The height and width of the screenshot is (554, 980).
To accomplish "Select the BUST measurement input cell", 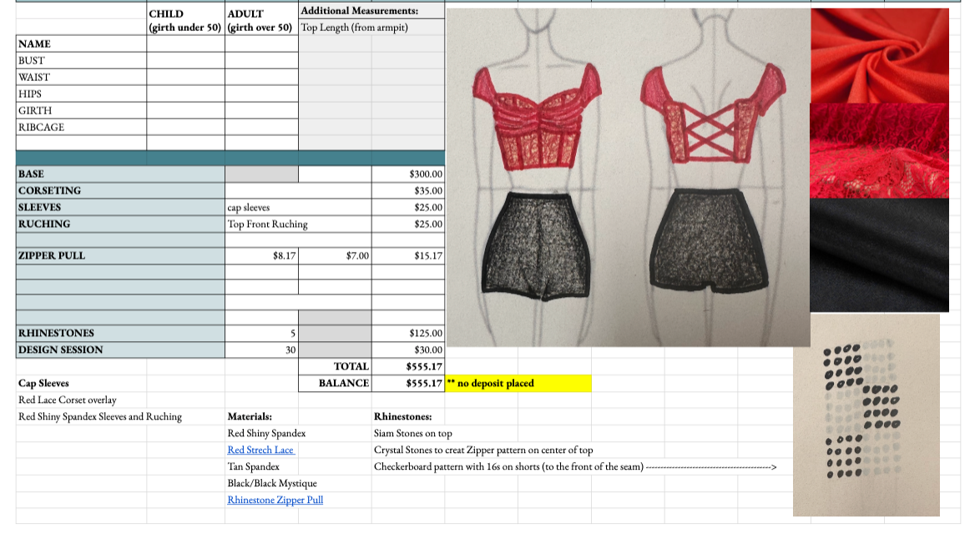I will point(187,60).
